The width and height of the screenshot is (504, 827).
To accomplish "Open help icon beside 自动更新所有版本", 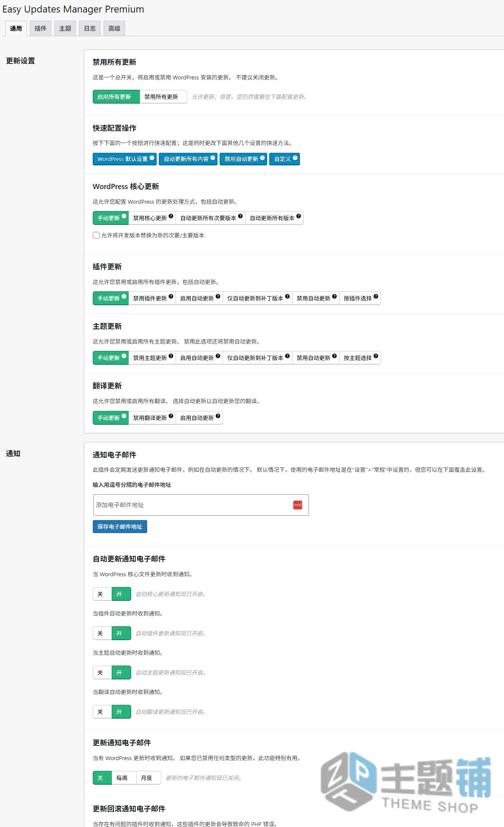I will (x=299, y=216).
